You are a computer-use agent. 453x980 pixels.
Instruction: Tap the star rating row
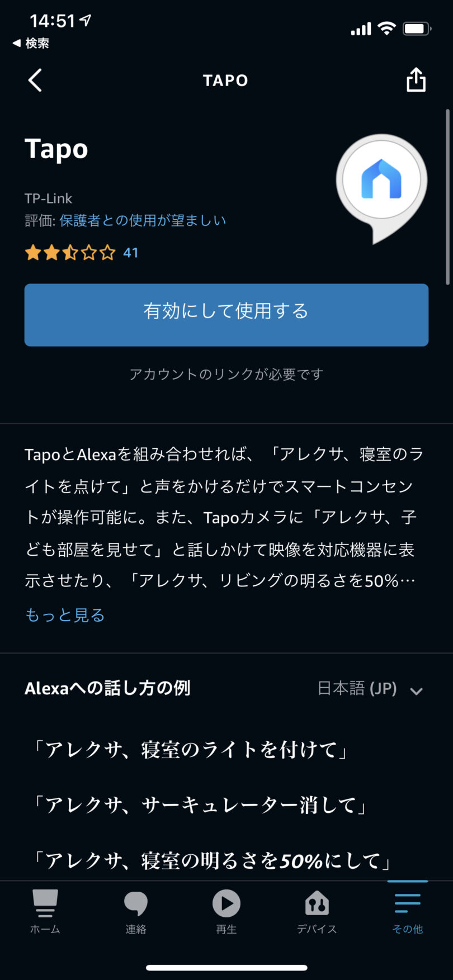point(70,253)
